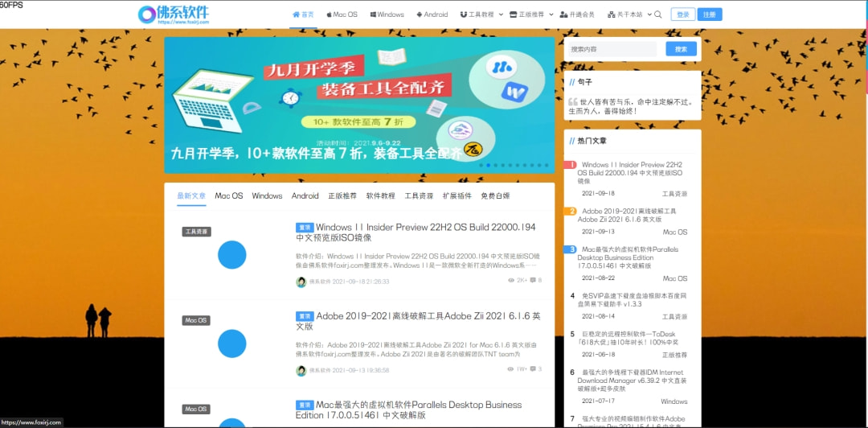
Task: Click the 九月开学季 banner slide
Action: pyautogui.click(x=359, y=105)
